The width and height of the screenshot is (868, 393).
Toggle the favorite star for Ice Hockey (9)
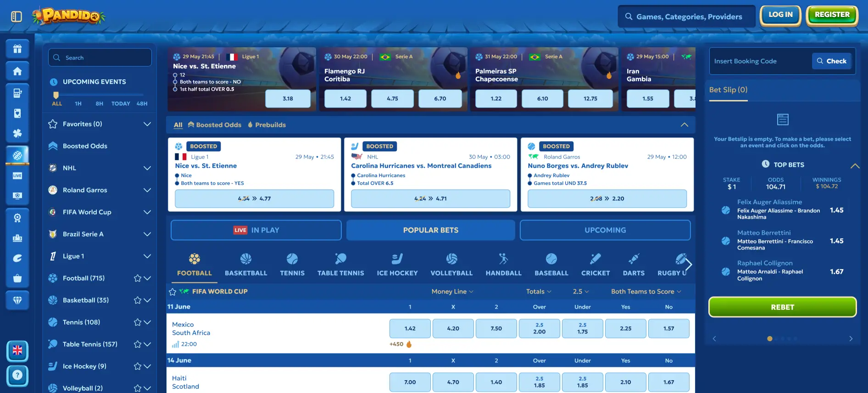(137, 366)
